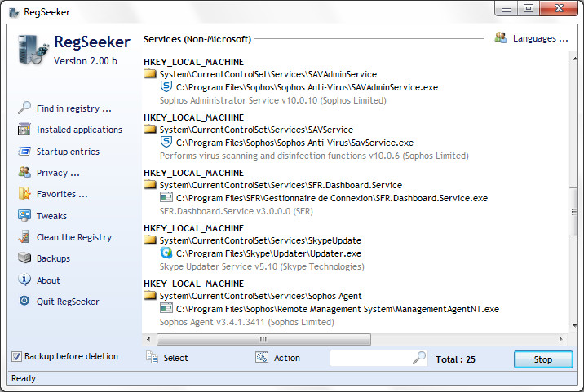Click the folder icon for SFR.Dashboard.Service key
The image size is (584, 392).
pyautogui.click(x=150, y=184)
